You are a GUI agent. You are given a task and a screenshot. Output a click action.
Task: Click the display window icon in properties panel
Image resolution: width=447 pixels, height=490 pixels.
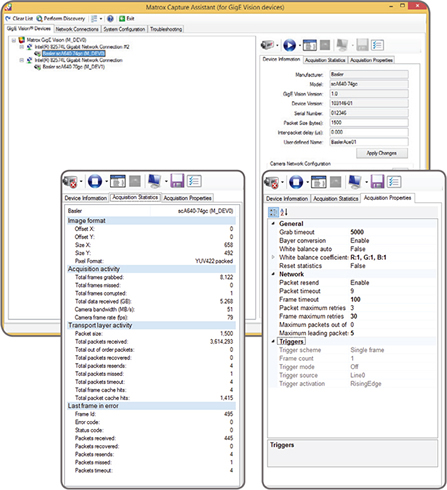pyautogui.click(x=319, y=182)
